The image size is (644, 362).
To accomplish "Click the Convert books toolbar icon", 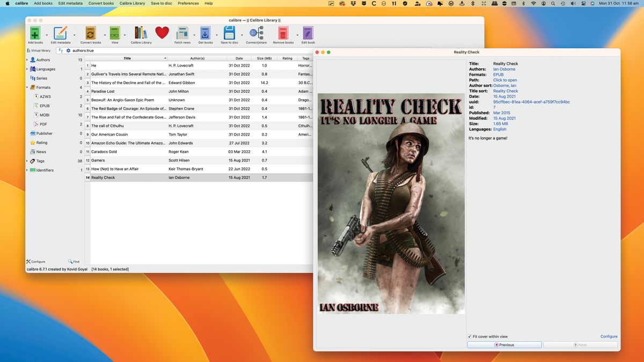I will [90, 33].
